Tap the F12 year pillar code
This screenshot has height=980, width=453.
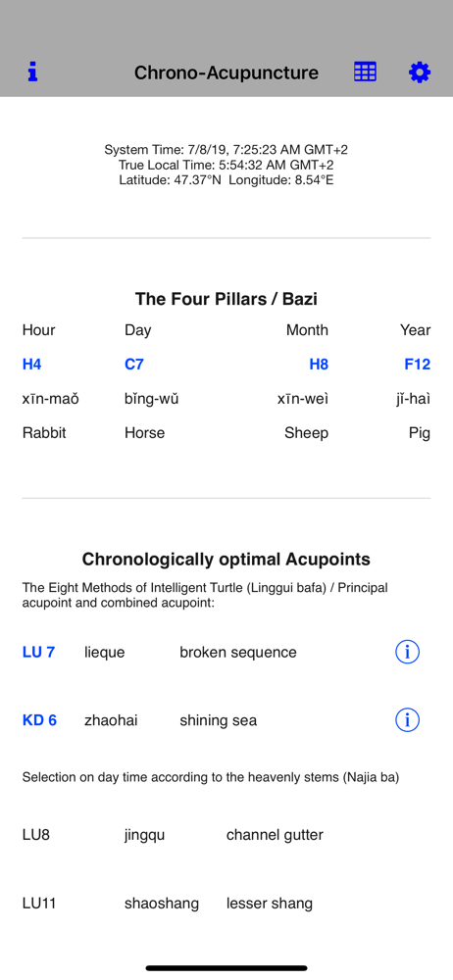418,365
